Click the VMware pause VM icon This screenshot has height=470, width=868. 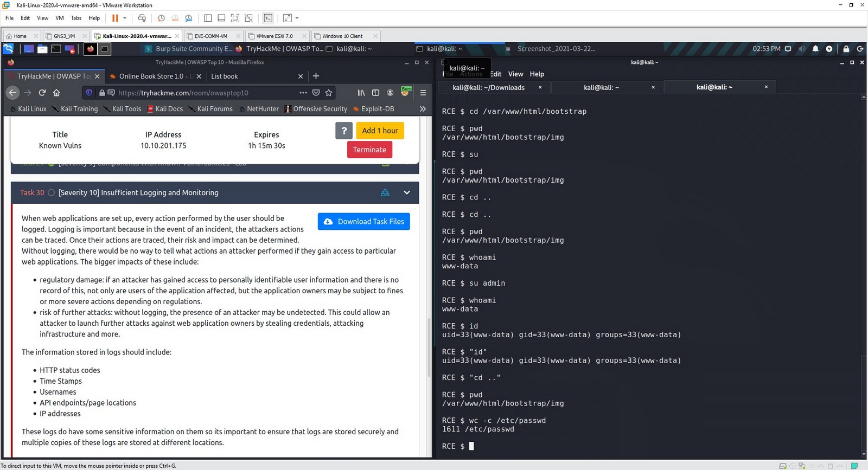(115, 18)
